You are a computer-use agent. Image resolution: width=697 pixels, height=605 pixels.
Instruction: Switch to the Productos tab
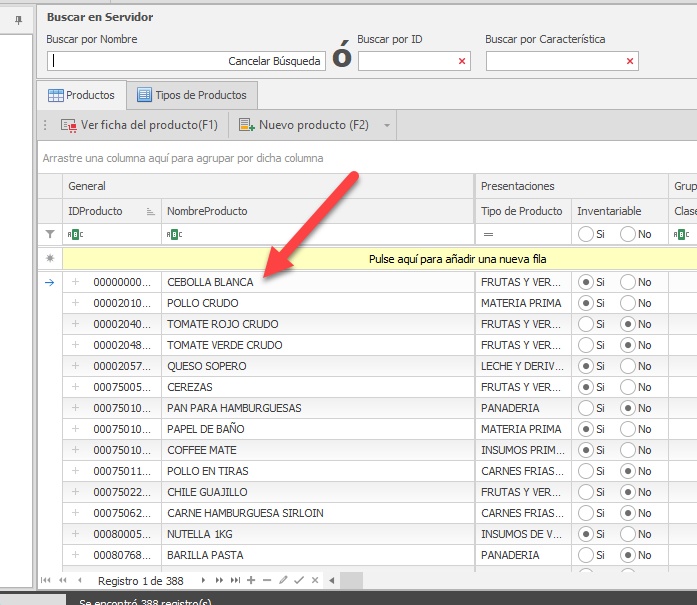pyautogui.click(x=82, y=95)
